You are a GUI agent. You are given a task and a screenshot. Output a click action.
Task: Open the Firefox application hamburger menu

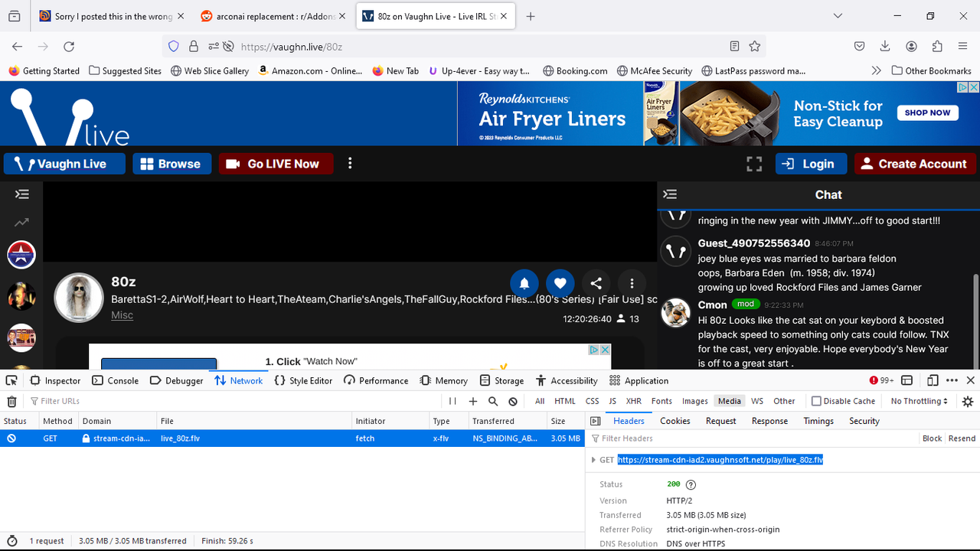click(963, 47)
